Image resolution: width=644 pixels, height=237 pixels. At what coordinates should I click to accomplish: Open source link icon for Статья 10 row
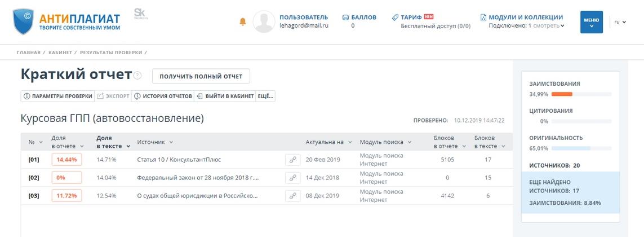click(292, 160)
